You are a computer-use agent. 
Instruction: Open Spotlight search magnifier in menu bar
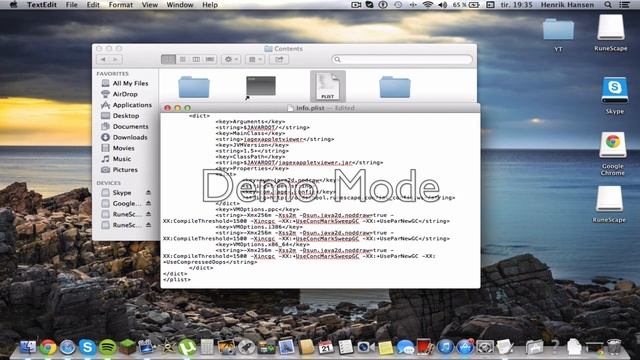coord(608,5)
